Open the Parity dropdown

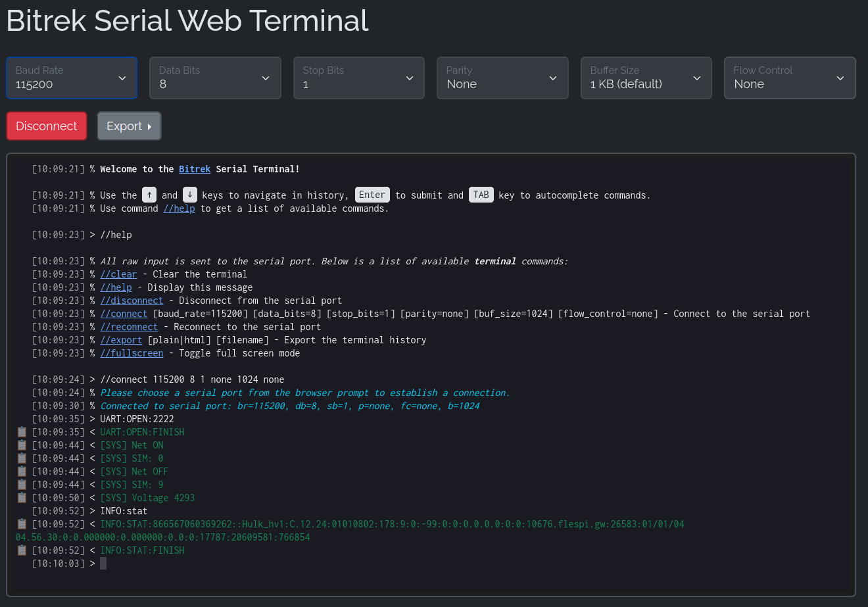click(502, 78)
